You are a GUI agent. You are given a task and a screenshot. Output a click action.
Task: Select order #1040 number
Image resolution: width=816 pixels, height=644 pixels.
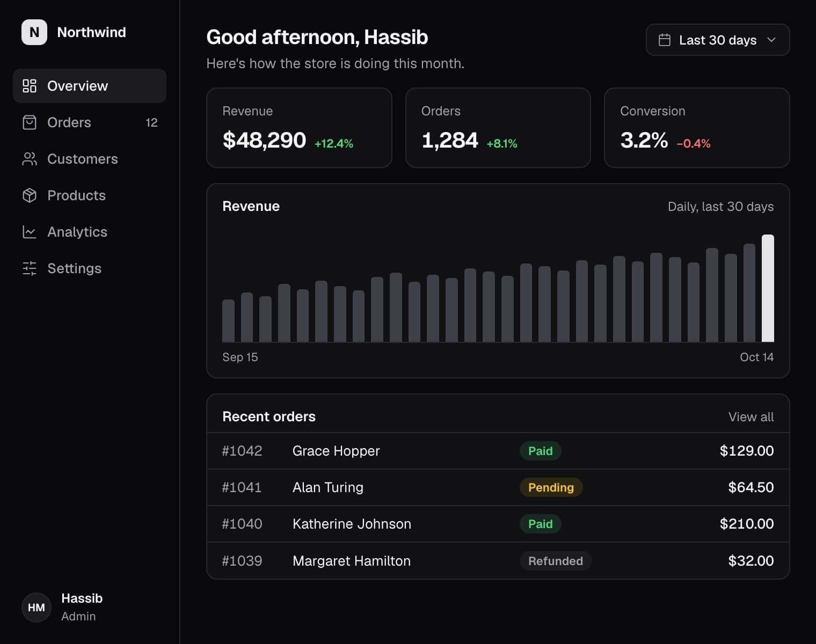pos(242,524)
